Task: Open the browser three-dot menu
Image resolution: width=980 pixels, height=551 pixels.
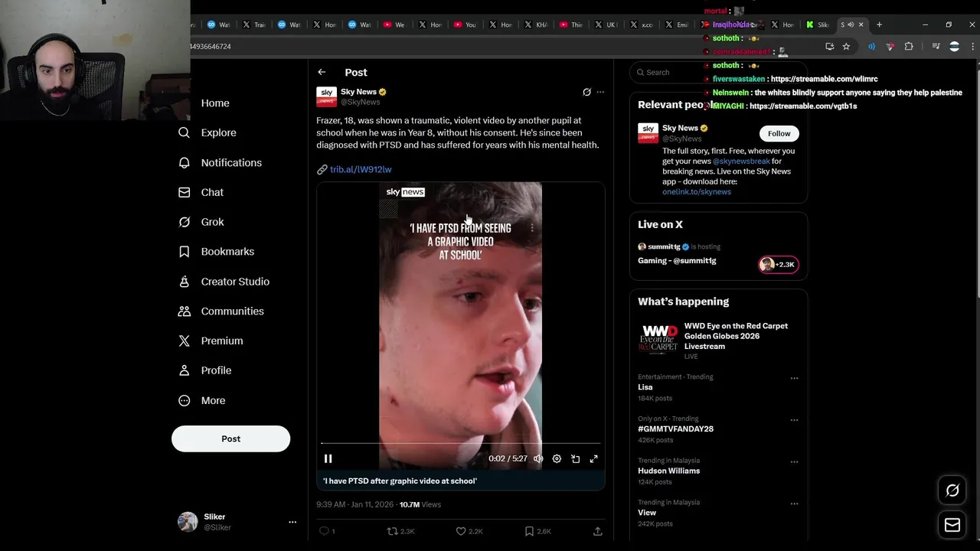Action: (x=973, y=46)
